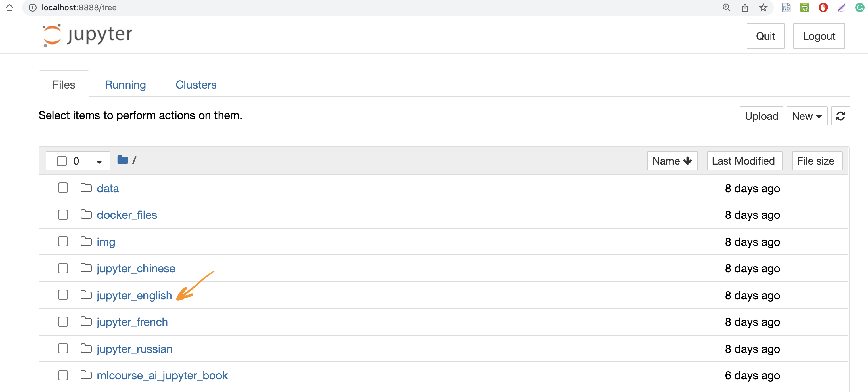Screen dimensions: 868x392
Task: Click the folder icon next to img
Action: (x=86, y=242)
